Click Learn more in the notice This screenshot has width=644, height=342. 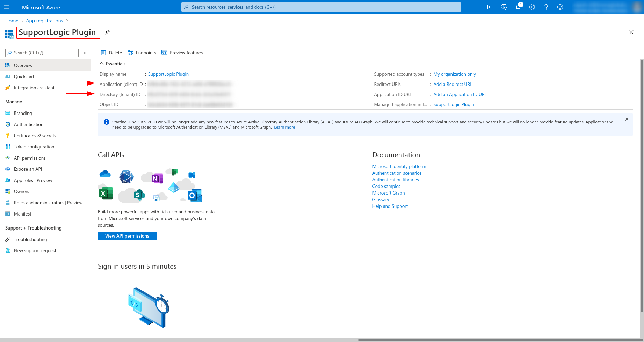(284, 127)
